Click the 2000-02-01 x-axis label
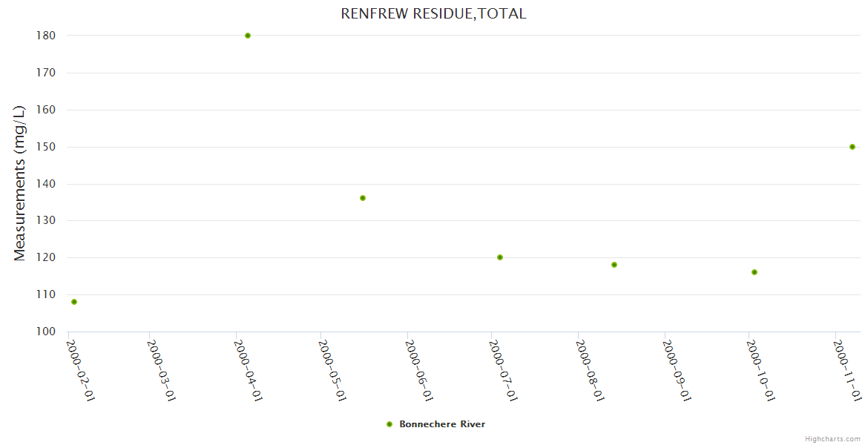The width and height of the screenshot is (868, 445). tap(81, 369)
